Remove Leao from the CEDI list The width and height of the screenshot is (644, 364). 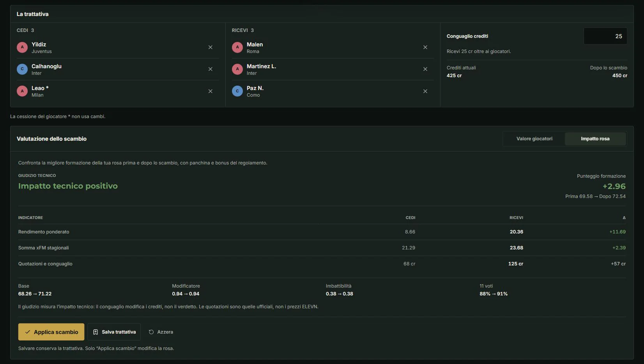(x=210, y=91)
